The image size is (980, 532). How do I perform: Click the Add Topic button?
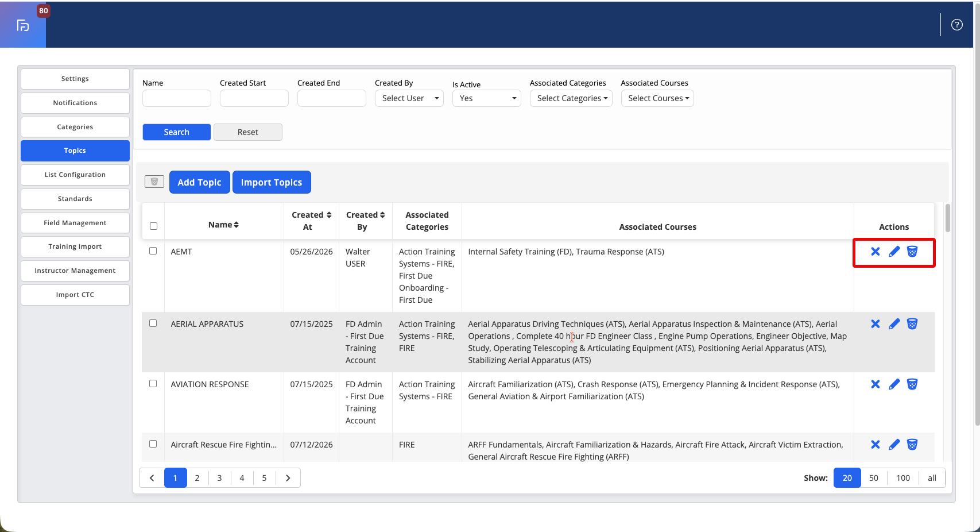[200, 182]
